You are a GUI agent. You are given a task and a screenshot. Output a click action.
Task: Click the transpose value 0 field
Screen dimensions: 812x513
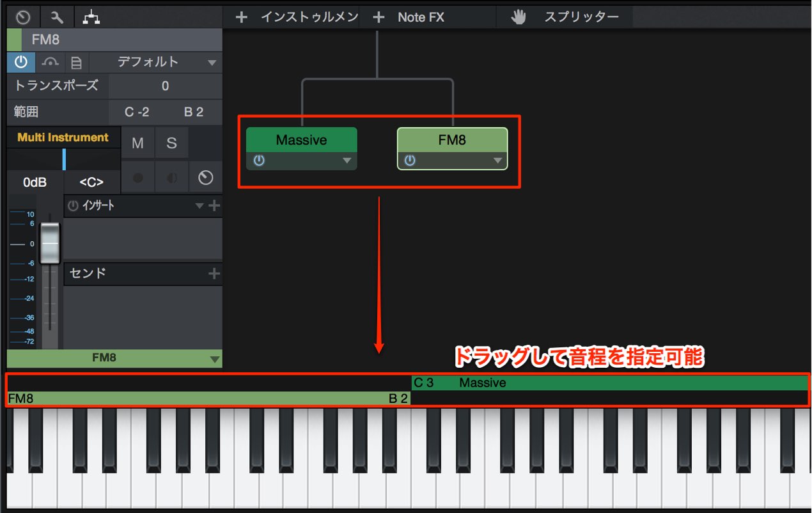coord(165,86)
